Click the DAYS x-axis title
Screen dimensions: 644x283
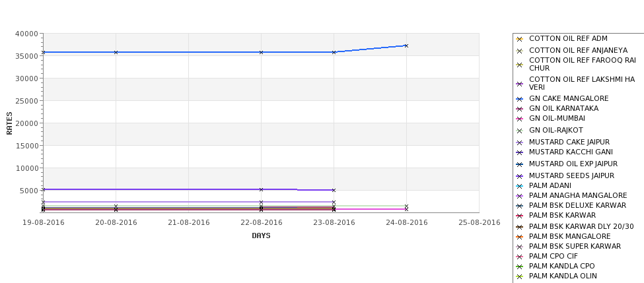click(x=261, y=236)
